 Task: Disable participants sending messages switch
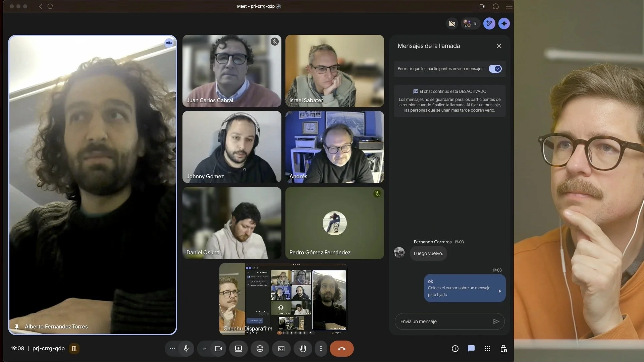[495, 69]
